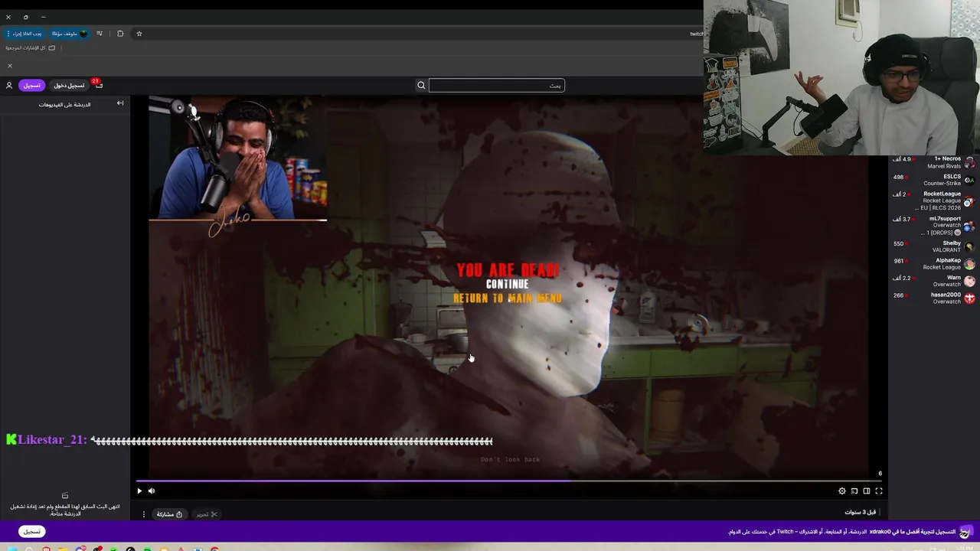
Task: Click the Likestar_21 chat username
Action: [x=52, y=440]
